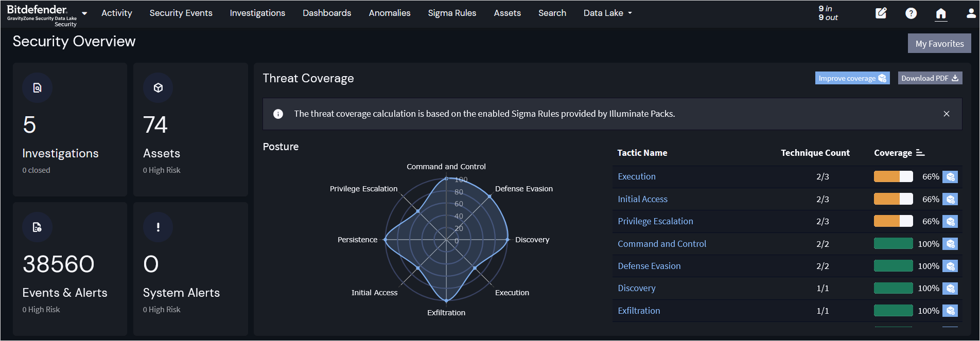Open the 0 System Alerts card
Viewport: 980px width, 341px height.
coord(190,269)
